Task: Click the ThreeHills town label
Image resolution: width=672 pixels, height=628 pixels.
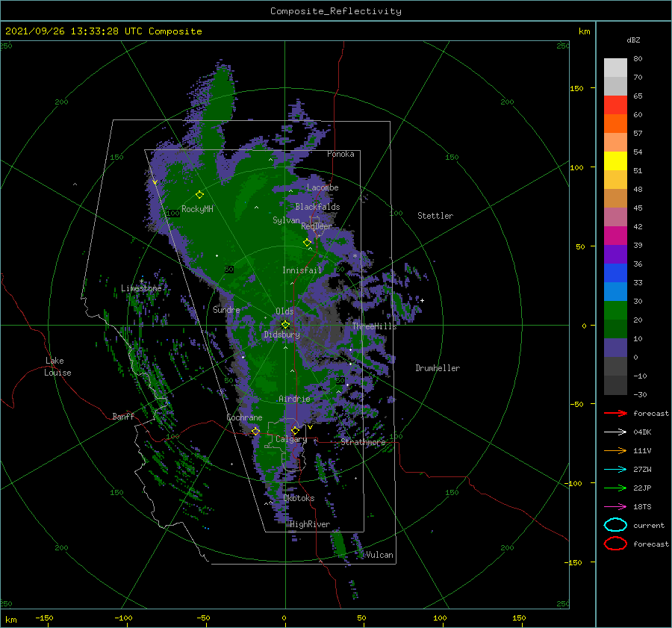Action: coord(375,326)
